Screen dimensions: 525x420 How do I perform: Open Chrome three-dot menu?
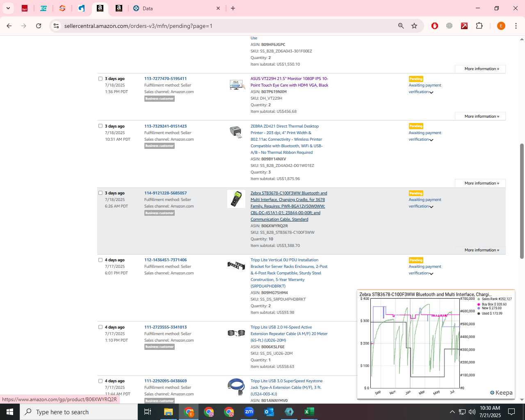coord(516,26)
